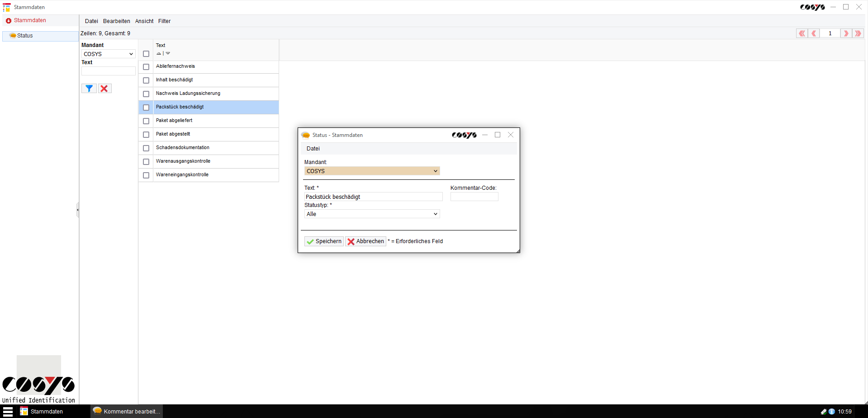
Task: Maximize the Status - Stammdaten dialog
Action: click(498, 135)
